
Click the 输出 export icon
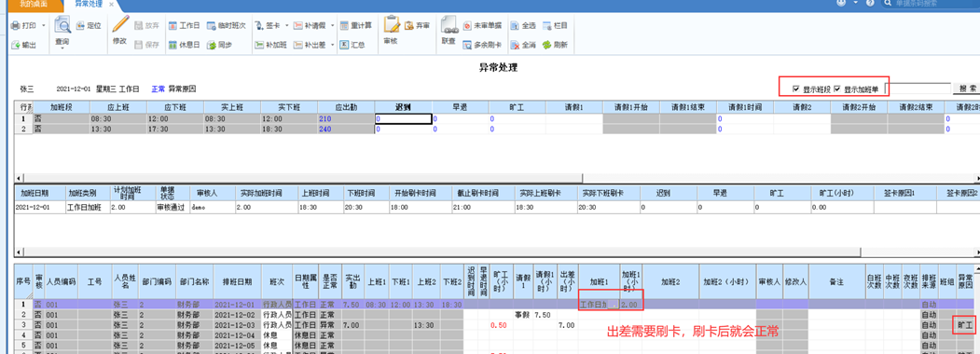(x=15, y=46)
